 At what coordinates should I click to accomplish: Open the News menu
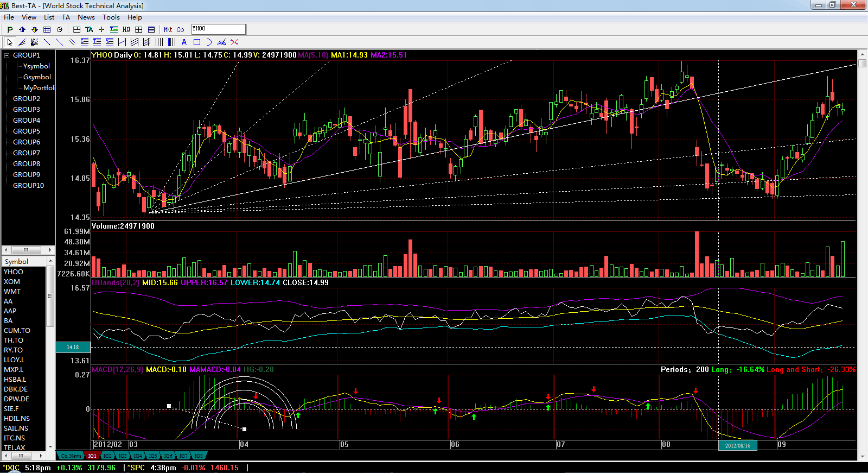coord(86,17)
